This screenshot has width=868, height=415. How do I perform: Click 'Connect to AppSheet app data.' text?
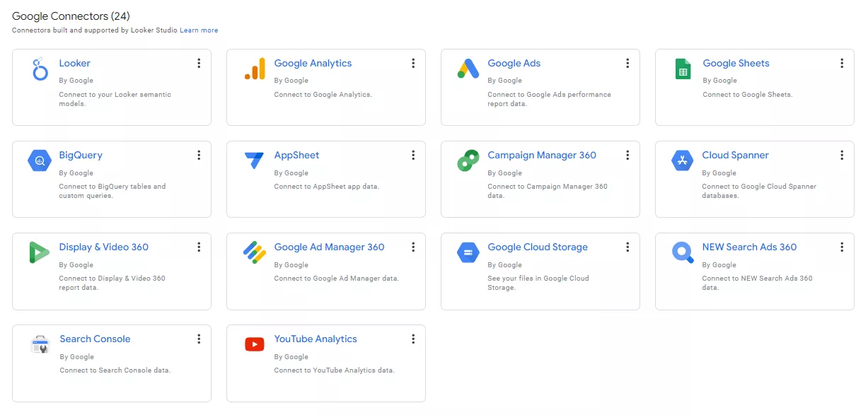[x=326, y=187]
